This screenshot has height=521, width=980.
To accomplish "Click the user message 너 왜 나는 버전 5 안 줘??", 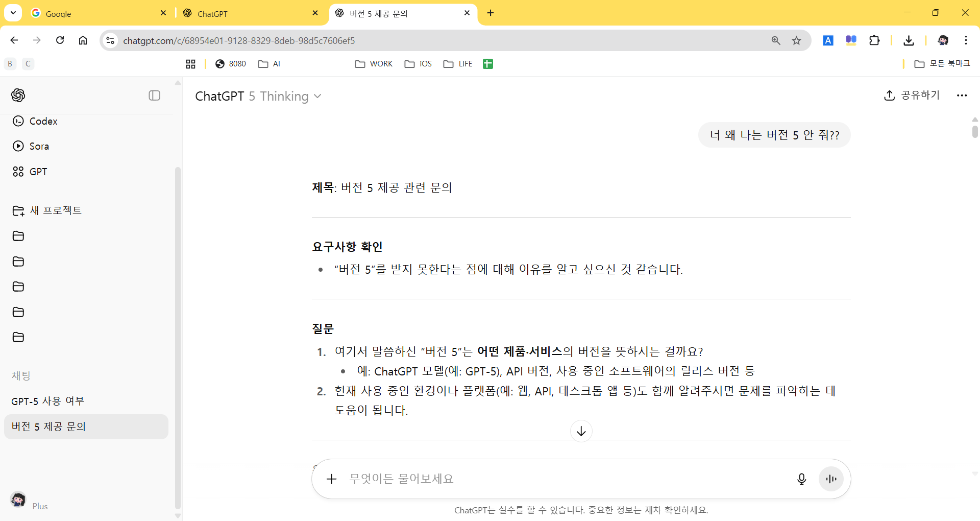I will (774, 135).
